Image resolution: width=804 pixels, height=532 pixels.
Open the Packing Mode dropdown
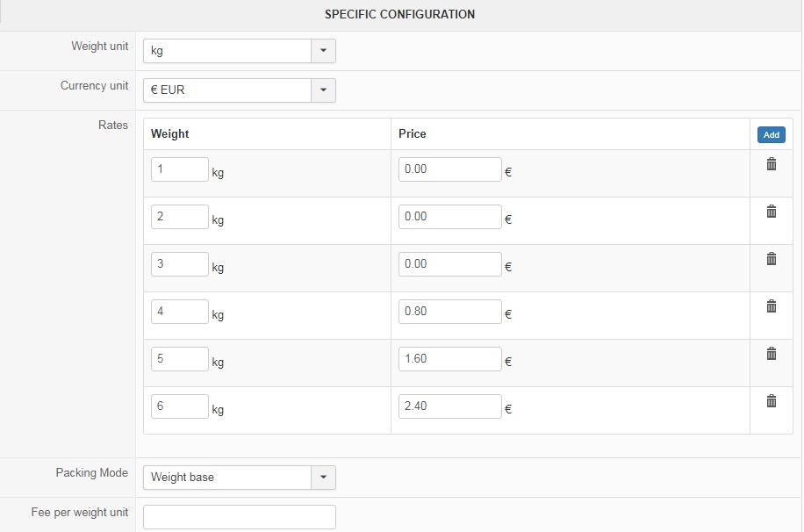coord(323,478)
